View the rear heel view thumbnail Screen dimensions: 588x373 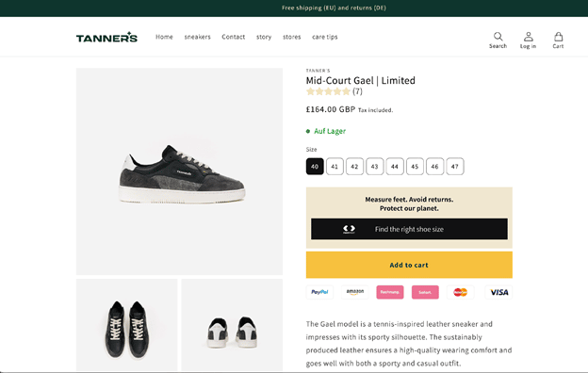232,325
